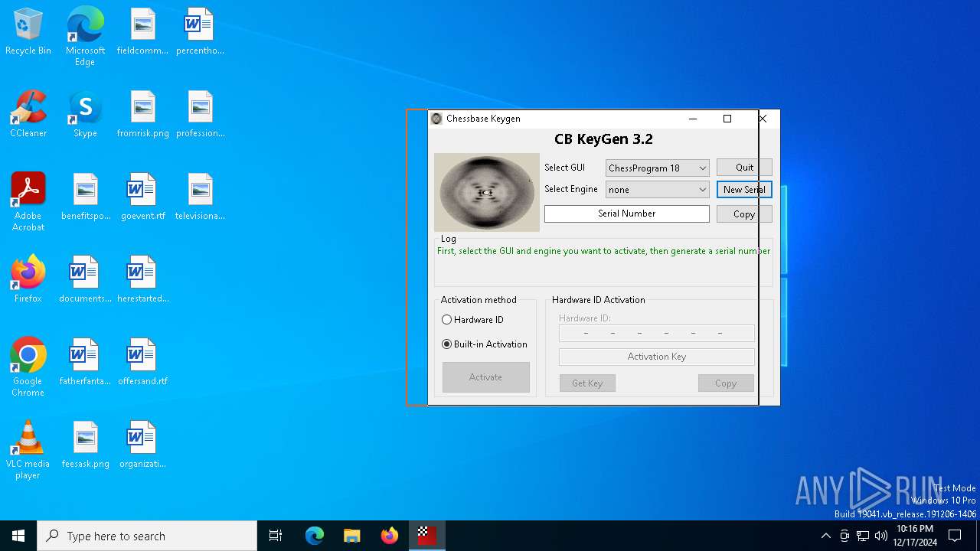
Task: Launch Firefox desktop shortcut
Action: tap(28, 279)
